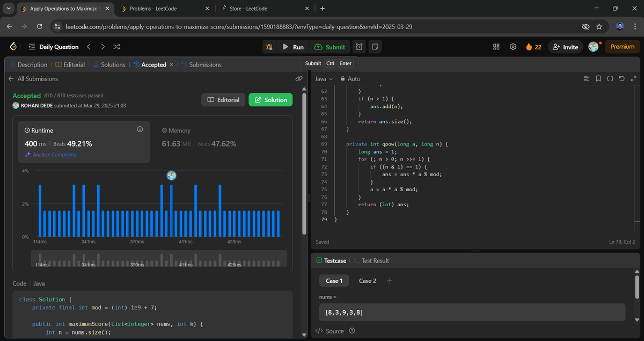
Task: Click the green Solution button
Action: tap(270, 100)
